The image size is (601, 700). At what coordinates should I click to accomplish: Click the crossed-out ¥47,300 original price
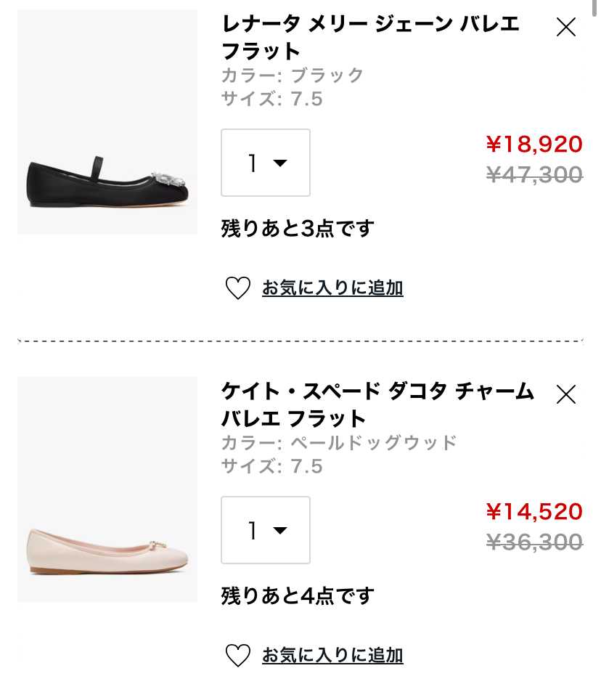[534, 175]
